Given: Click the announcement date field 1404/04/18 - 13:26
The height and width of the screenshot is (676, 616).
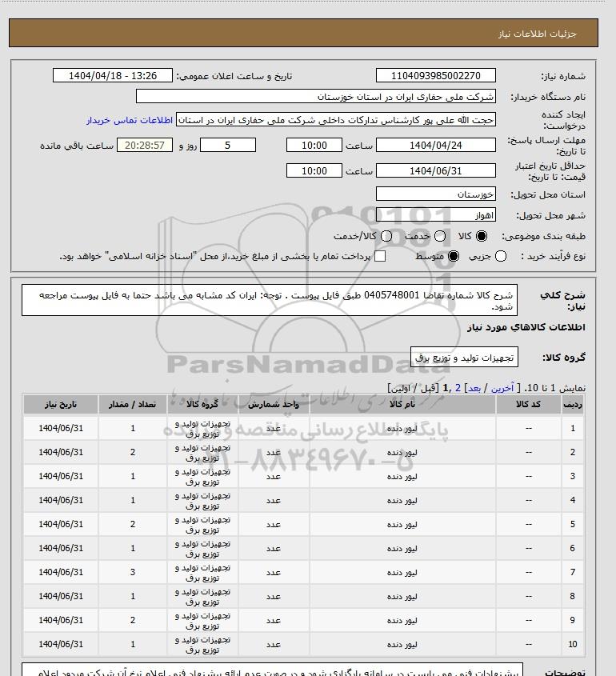Looking at the screenshot, I should pyautogui.click(x=113, y=75).
